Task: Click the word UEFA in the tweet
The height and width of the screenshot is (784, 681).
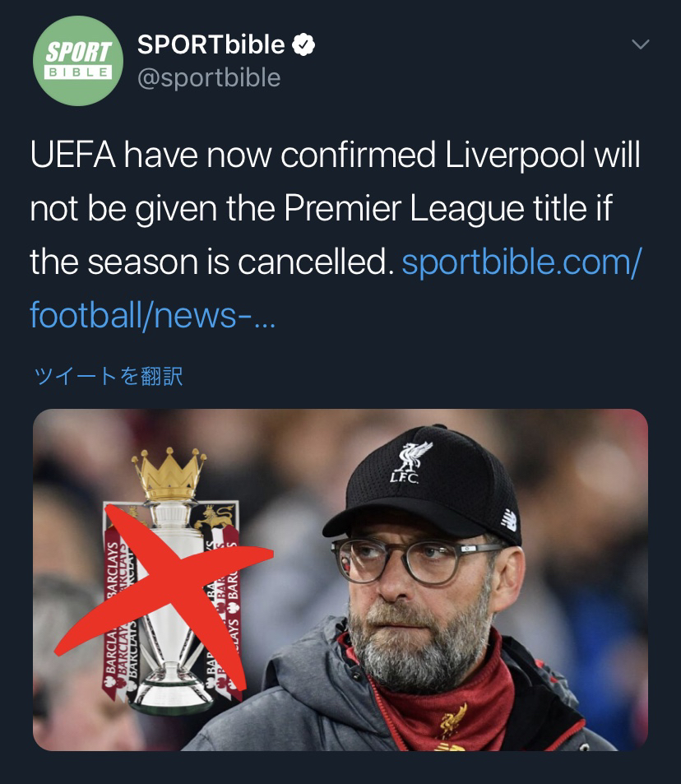Action: (72, 154)
